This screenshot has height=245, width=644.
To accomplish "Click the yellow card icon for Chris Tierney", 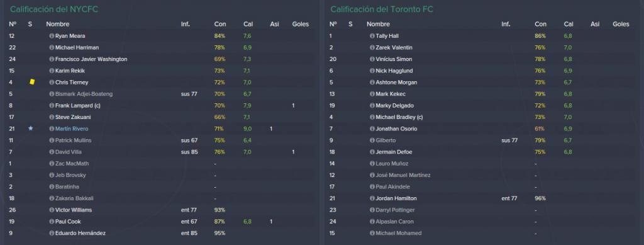I will coord(32,83).
